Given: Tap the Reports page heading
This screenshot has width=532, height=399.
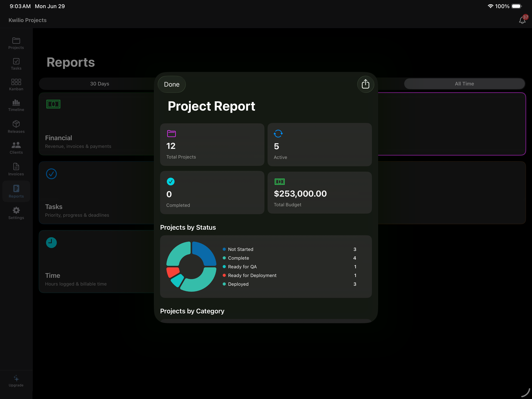Looking at the screenshot, I should coord(71,62).
